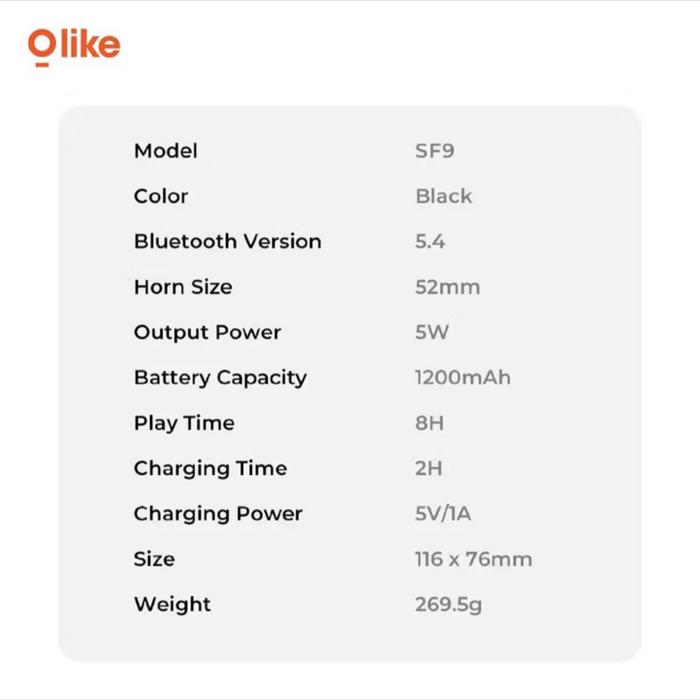The image size is (700, 700).
Task: Click the Color label
Action: click(x=161, y=196)
